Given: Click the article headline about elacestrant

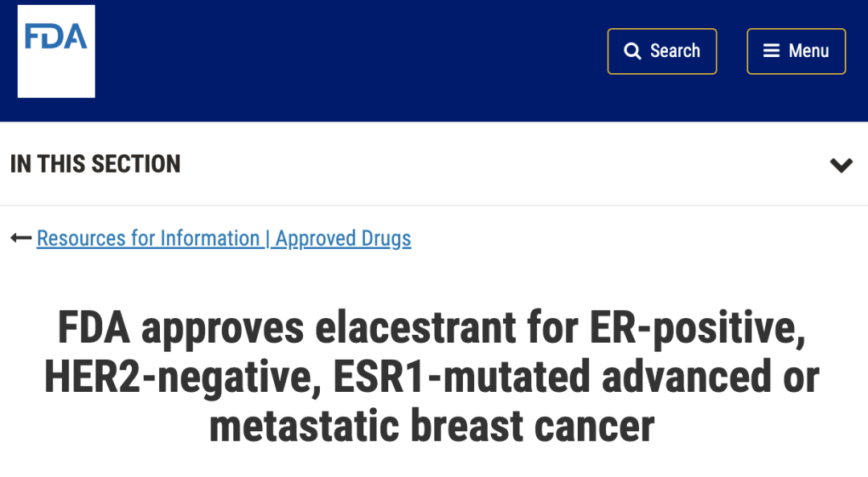Looking at the screenshot, I should click(x=432, y=377).
